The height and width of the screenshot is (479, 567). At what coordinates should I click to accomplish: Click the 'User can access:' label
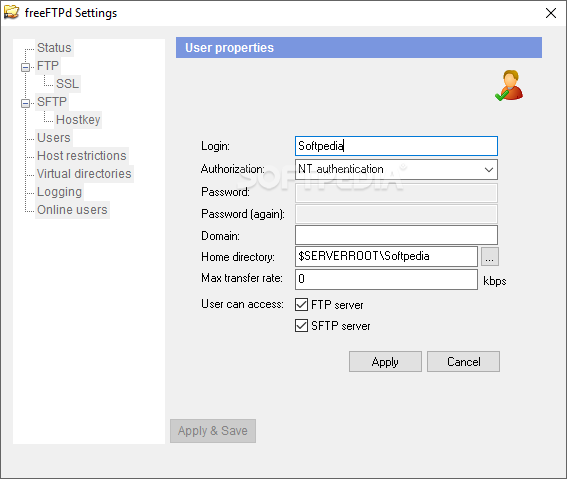tap(242, 304)
